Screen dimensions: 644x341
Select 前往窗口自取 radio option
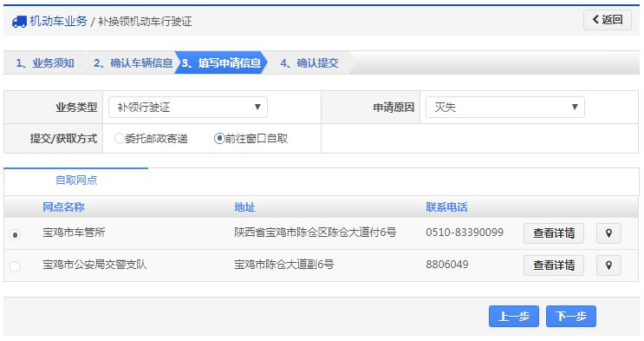coord(219,139)
